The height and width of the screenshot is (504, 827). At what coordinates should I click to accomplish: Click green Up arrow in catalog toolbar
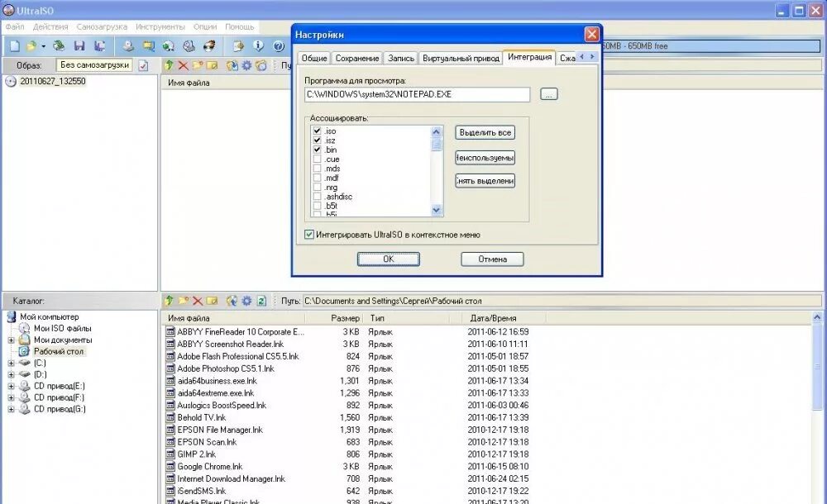(x=169, y=301)
